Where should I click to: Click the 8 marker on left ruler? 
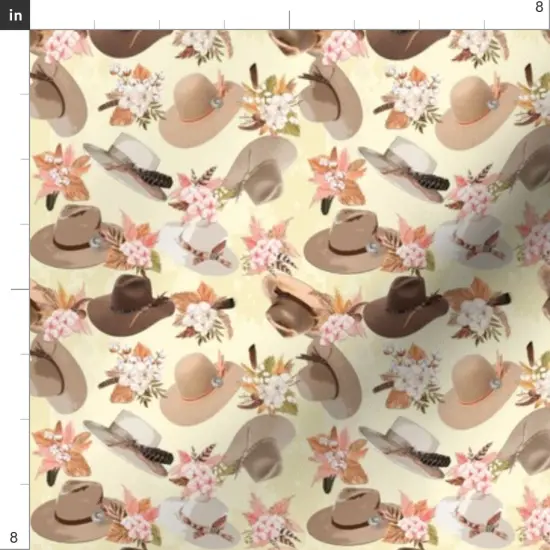tap(13, 537)
